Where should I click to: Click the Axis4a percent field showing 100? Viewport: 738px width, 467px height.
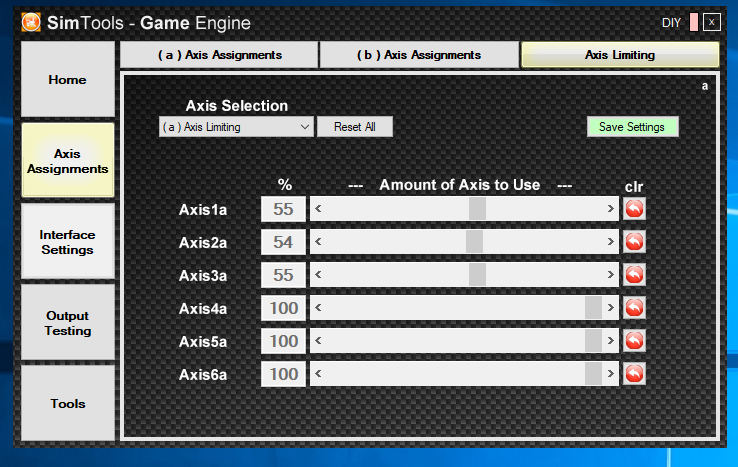[283, 308]
